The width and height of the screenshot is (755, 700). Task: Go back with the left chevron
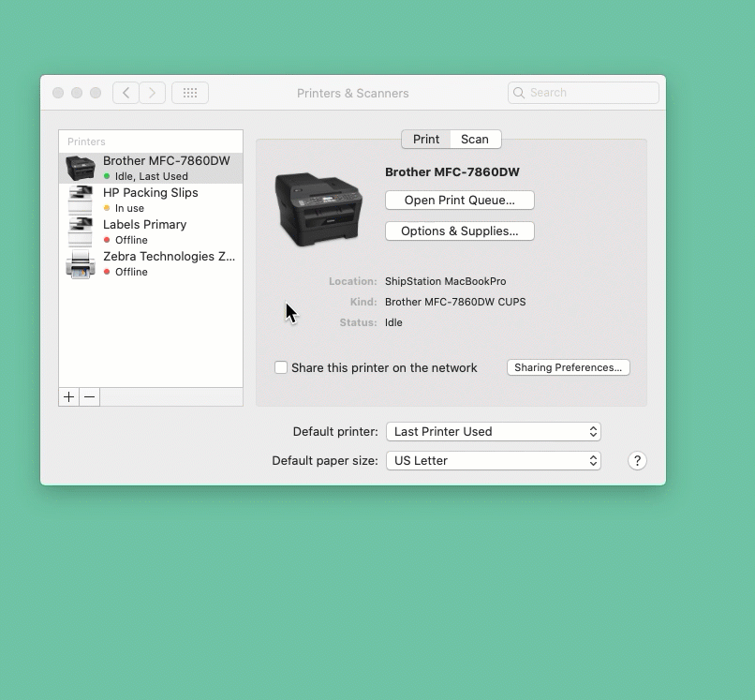[x=126, y=93]
